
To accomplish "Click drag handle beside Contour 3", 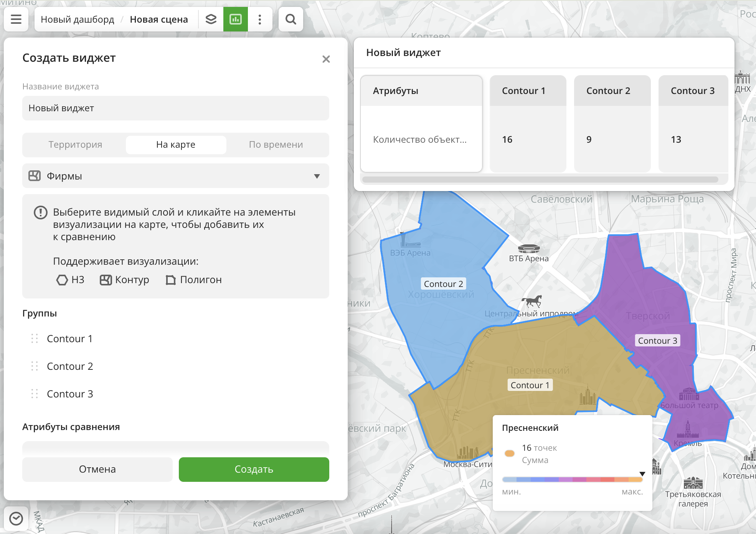I will click(35, 394).
